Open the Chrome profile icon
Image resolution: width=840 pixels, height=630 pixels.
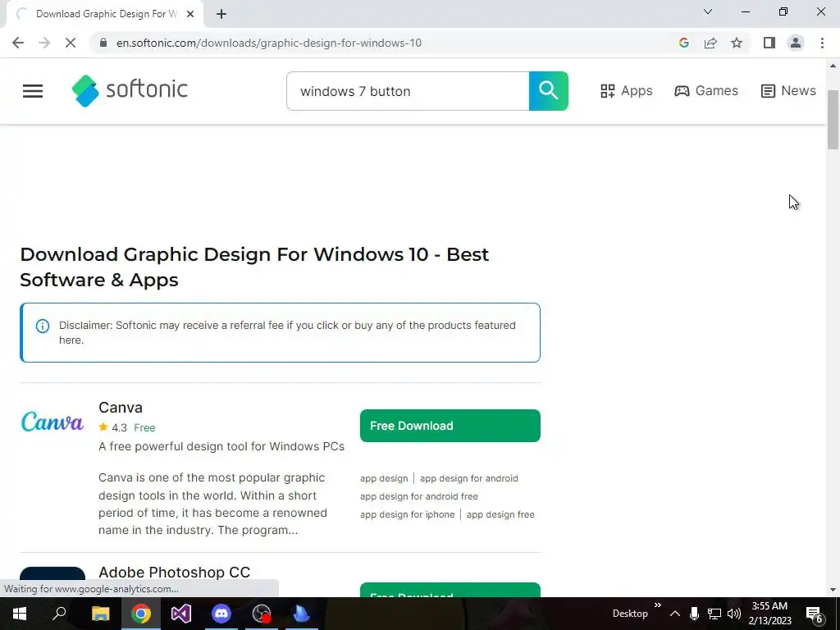[796, 43]
